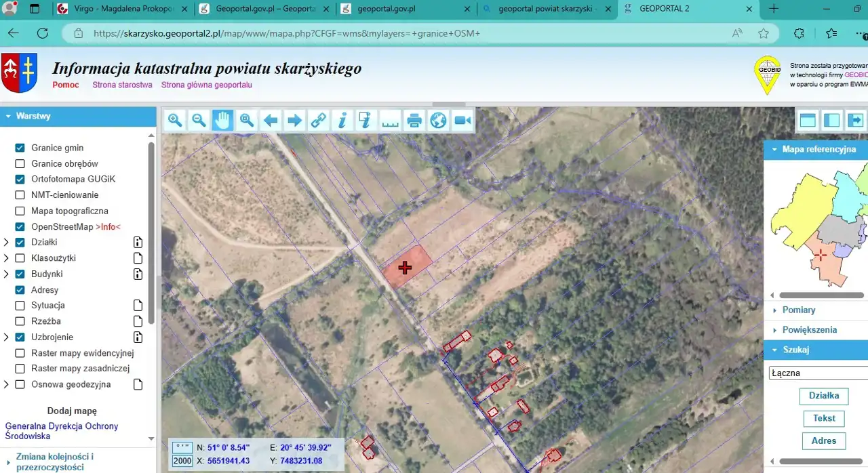868x473 pixels.
Task: Open the Strona starostwa link
Action: (x=122, y=85)
